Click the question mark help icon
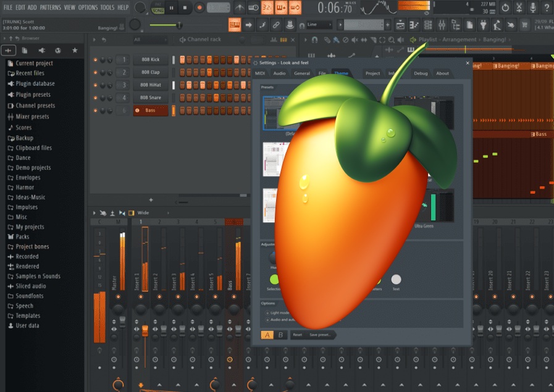The image size is (554, 392). [x=547, y=7]
